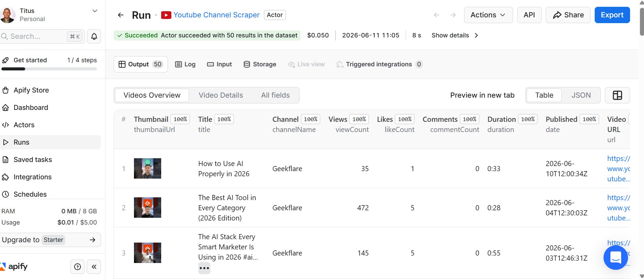Click the YouTube actor logo icon
Image resolution: width=644 pixels, height=279 pixels.
coord(166,15)
